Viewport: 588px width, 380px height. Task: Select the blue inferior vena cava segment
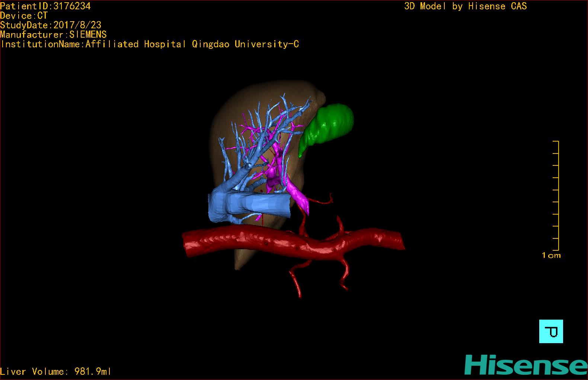(249, 206)
